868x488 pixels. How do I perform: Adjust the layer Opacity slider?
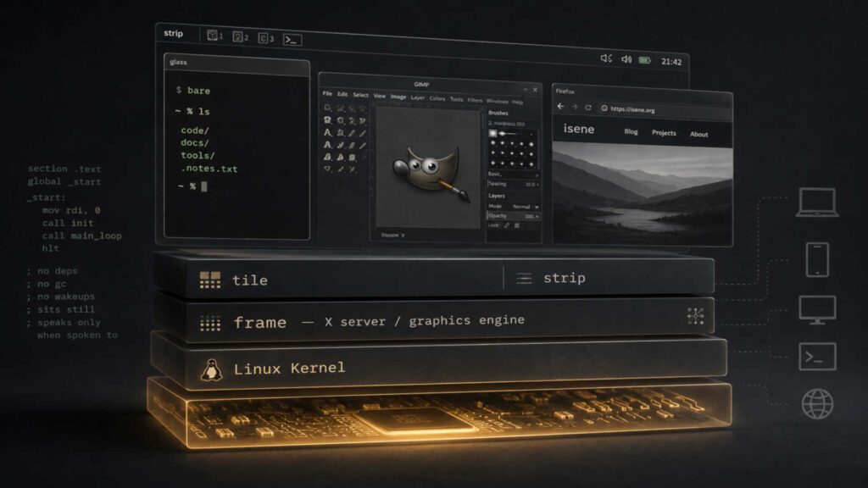click(x=513, y=216)
